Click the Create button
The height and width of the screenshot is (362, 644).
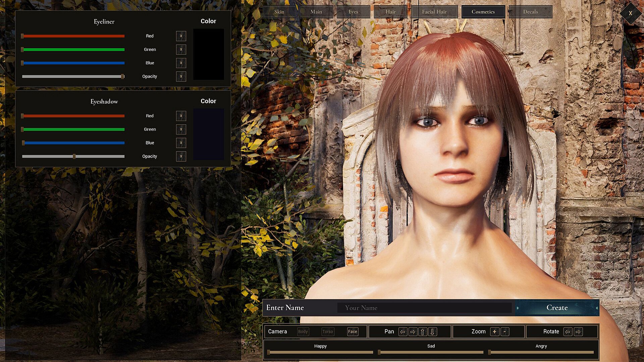click(x=557, y=308)
